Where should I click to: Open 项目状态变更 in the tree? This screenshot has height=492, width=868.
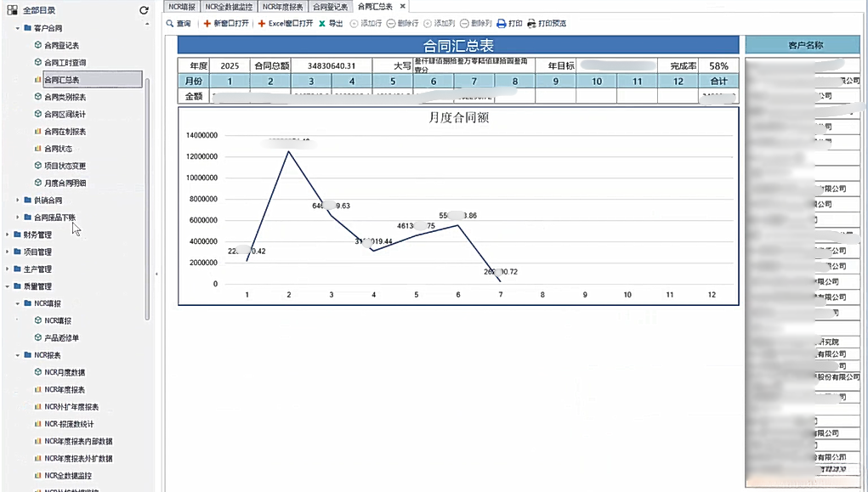click(65, 166)
